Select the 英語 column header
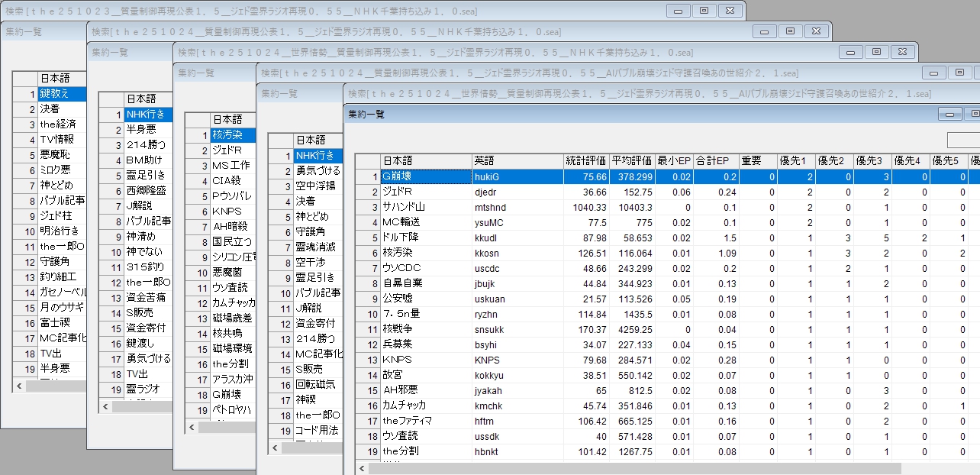 pyautogui.click(x=517, y=161)
